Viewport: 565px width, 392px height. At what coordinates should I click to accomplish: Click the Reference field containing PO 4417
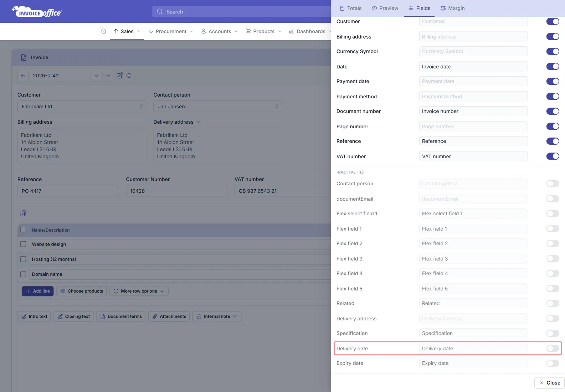pos(68,191)
